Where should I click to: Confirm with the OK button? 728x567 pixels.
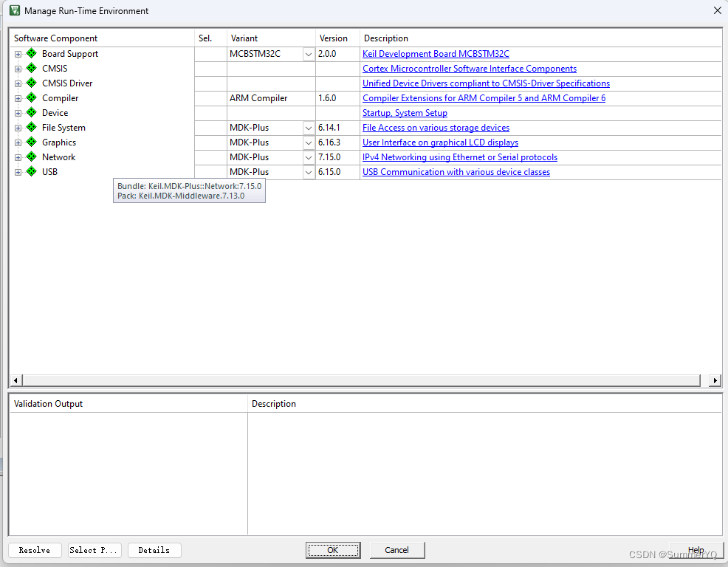(333, 550)
